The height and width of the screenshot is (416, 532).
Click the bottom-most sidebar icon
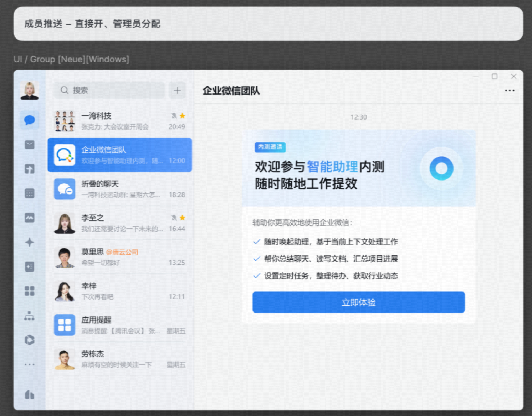click(30, 394)
